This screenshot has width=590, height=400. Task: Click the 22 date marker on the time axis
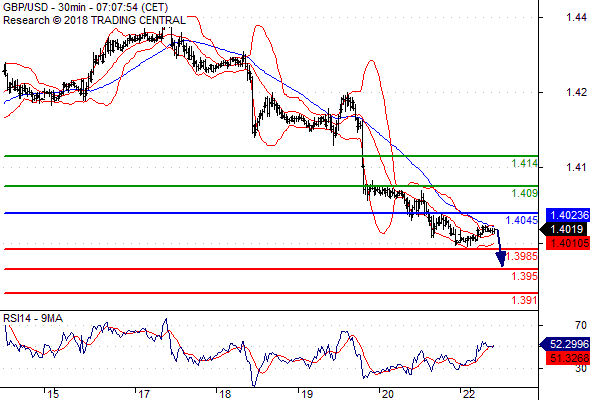pyautogui.click(x=469, y=394)
